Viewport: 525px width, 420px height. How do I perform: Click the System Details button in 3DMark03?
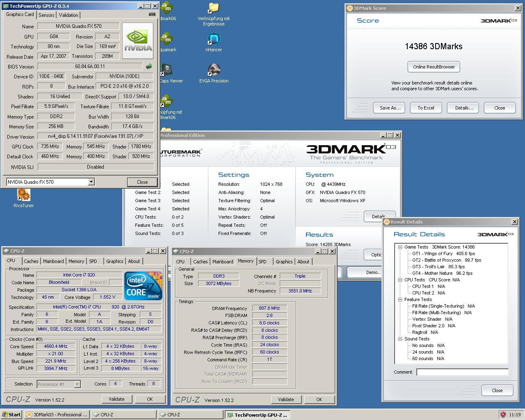379,217
